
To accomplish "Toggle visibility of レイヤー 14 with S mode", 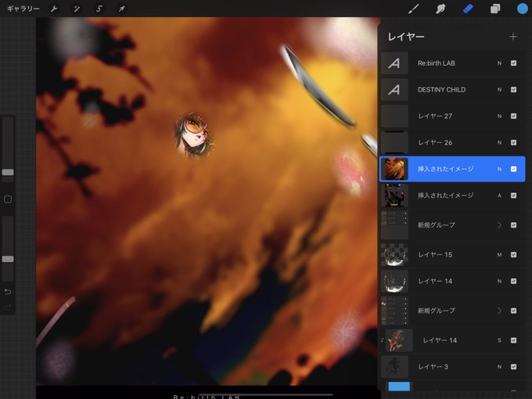I will pos(513,340).
